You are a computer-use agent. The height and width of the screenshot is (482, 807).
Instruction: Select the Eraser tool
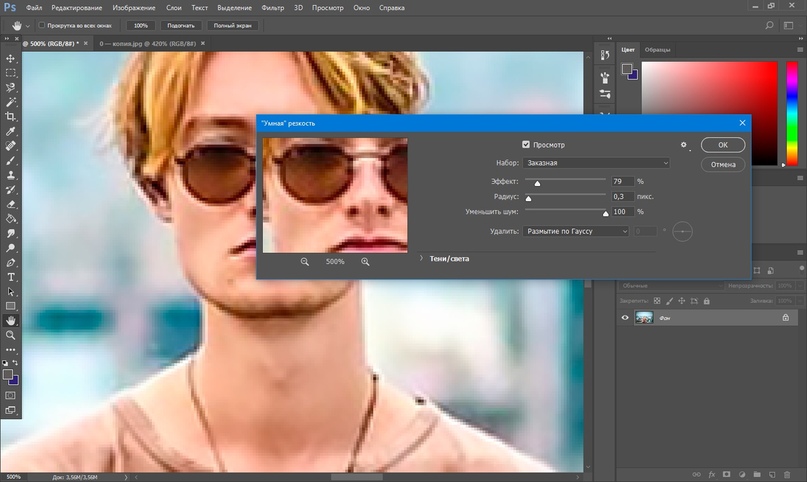[x=10, y=204]
